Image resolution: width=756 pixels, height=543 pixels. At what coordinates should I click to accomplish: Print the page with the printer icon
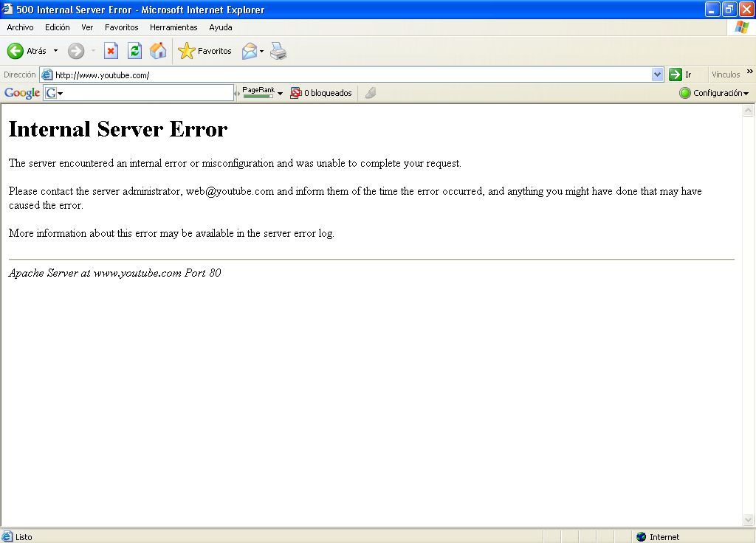coord(278,51)
